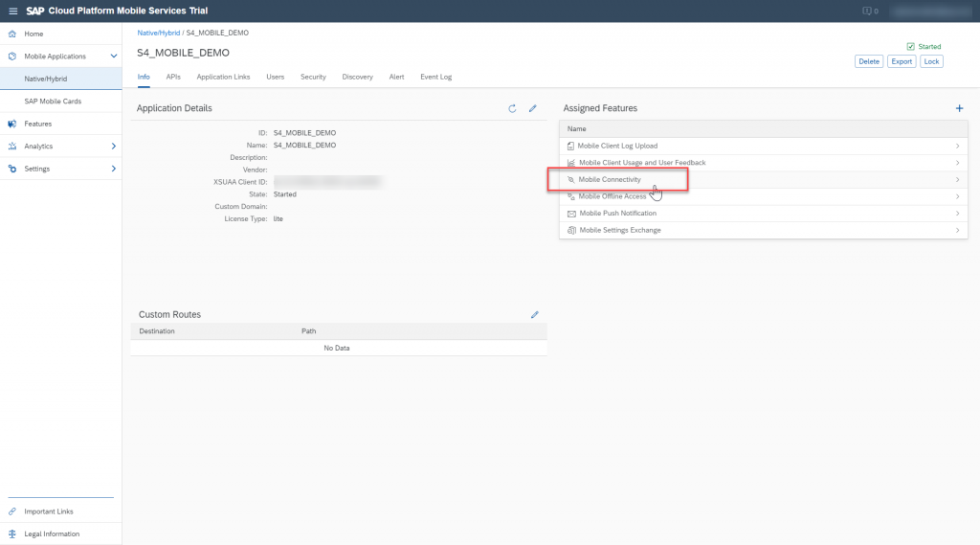This screenshot has width=980, height=545.
Task: Open Mobile Settings Exchange row chevron
Action: 957,230
